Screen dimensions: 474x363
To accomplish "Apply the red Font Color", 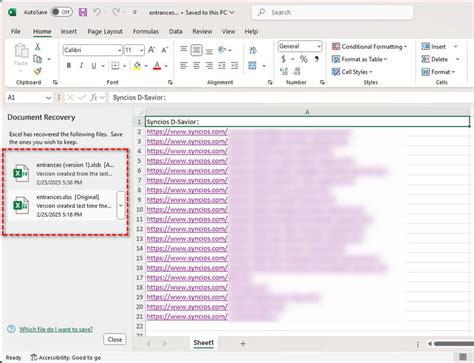I will coord(157,66).
